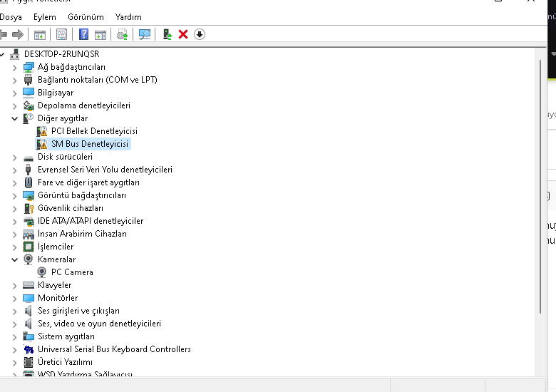Select the Bilgisayar category label
Viewport: 556px width, 392px height.
pos(56,93)
